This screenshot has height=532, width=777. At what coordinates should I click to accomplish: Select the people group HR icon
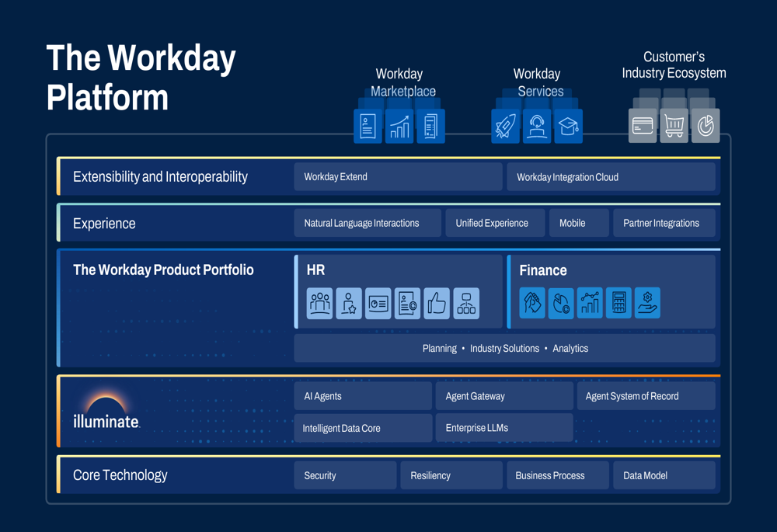(319, 303)
